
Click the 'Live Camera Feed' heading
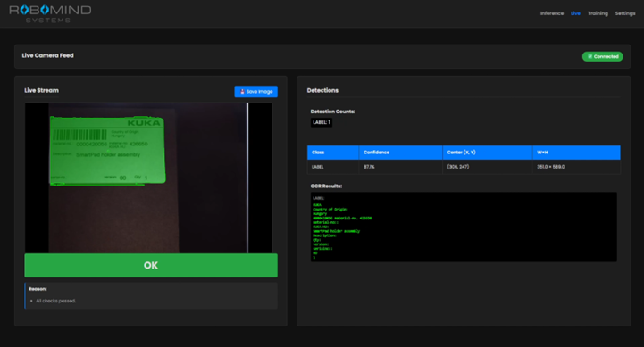pos(47,55)
